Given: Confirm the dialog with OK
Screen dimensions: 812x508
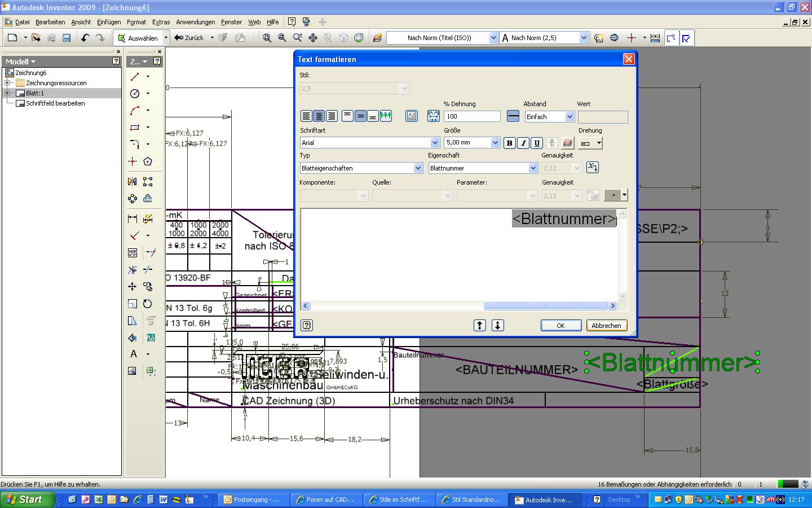Looking at the screenshot, I should click(x=561, y=326).
